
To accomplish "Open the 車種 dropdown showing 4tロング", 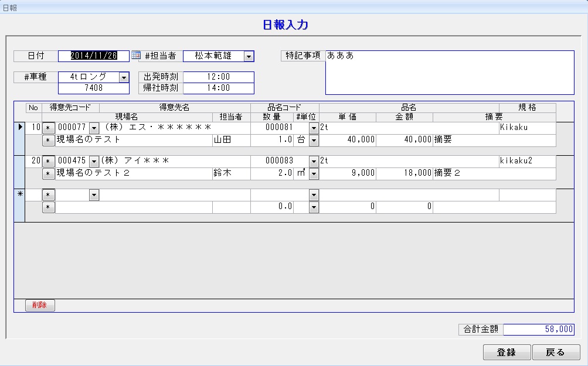I will pyautogui.click(x=123, y=77).
